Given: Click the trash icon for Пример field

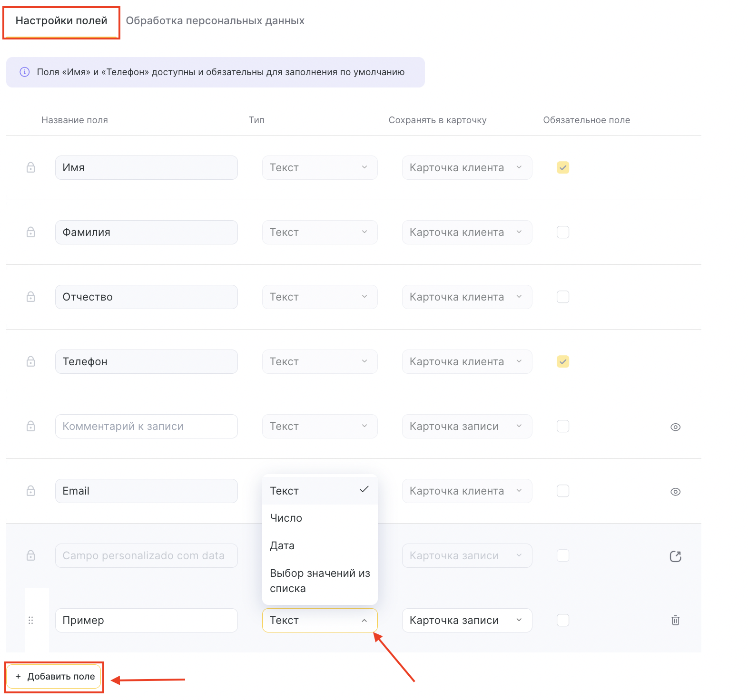Looking at the screenshot, I should point(675,620).
